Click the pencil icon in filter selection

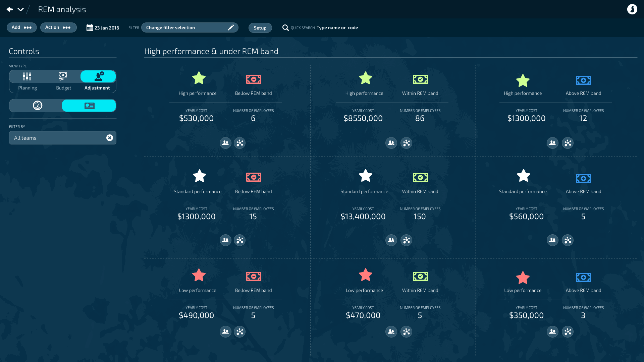pyautogui.click(x=231, y=27)
